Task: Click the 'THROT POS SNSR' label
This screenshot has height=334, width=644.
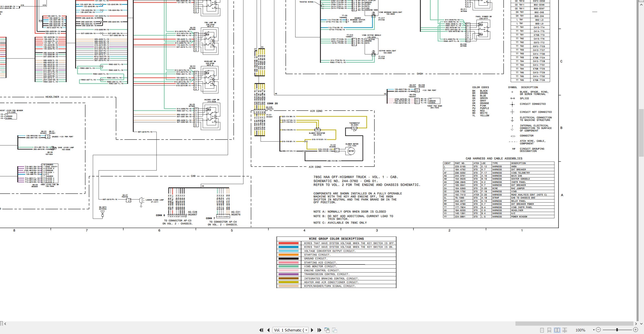Action: tap(434, 106)
